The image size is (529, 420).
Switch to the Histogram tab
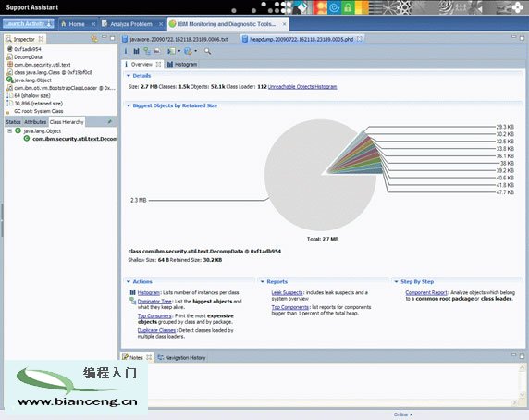tap(182, 64)
